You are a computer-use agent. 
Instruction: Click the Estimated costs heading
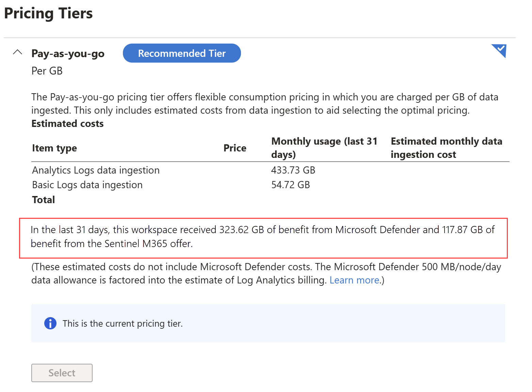click(67, 124)
